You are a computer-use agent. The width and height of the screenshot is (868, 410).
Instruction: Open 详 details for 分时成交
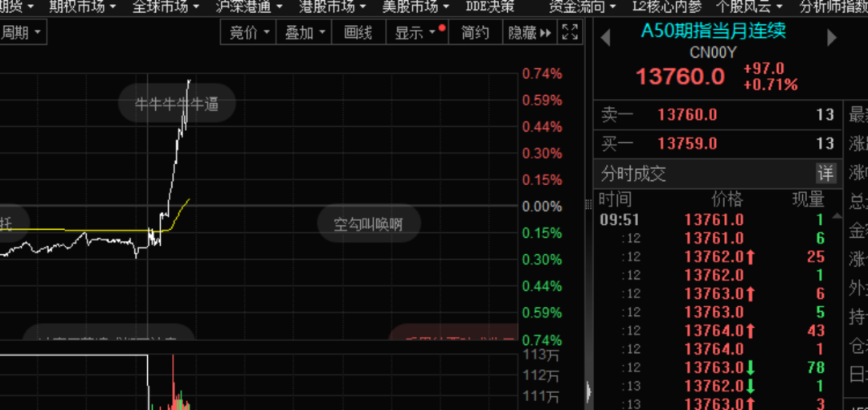(825, 174)
